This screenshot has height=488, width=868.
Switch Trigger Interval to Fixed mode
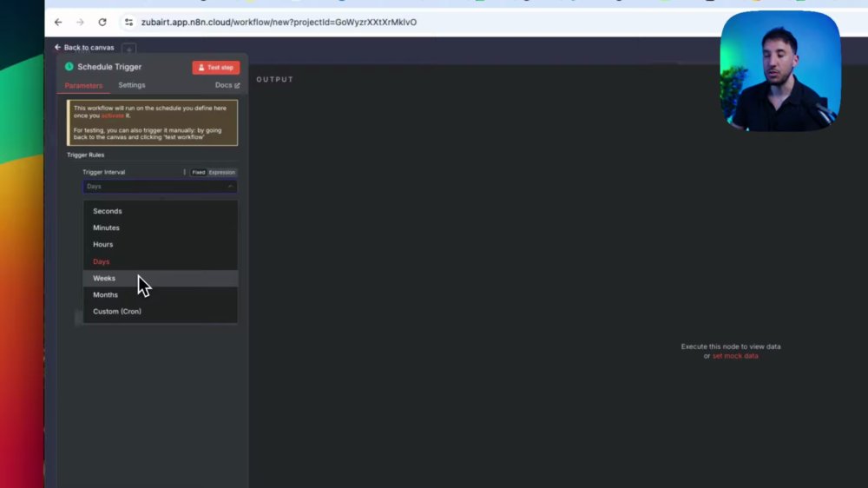(198, 172)
